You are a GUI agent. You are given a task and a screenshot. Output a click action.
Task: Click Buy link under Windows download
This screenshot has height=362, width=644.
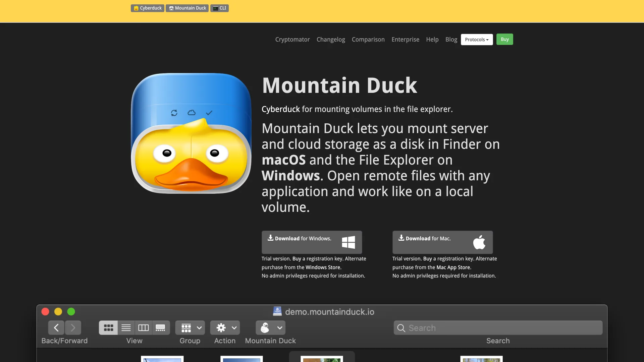tap(297, 259)
